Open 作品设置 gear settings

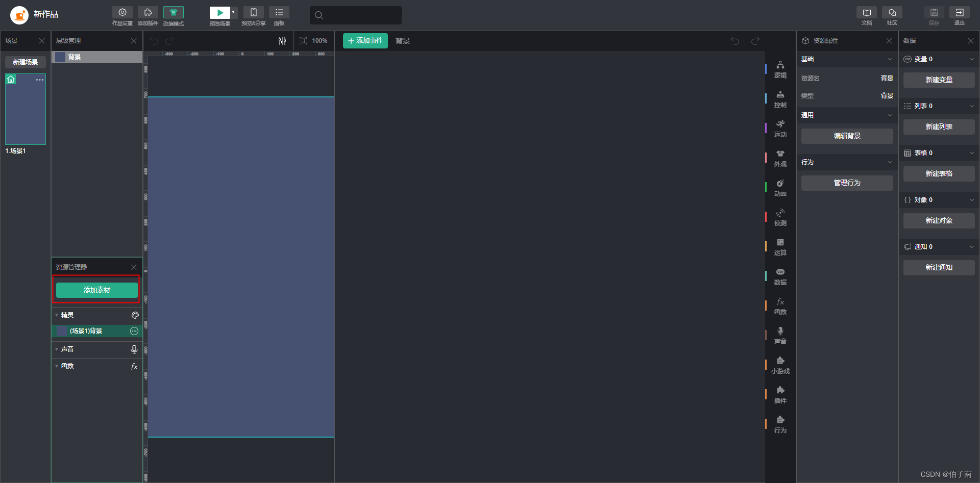pos(122,13)
